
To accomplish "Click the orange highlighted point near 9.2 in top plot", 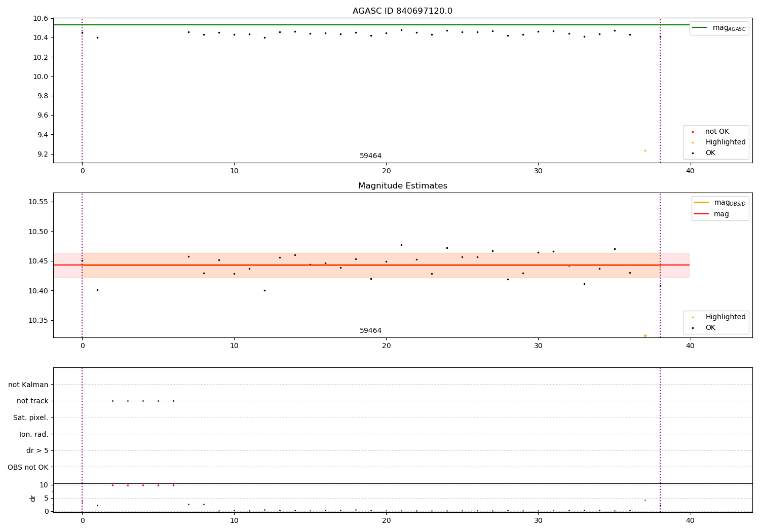I will 645,150.
